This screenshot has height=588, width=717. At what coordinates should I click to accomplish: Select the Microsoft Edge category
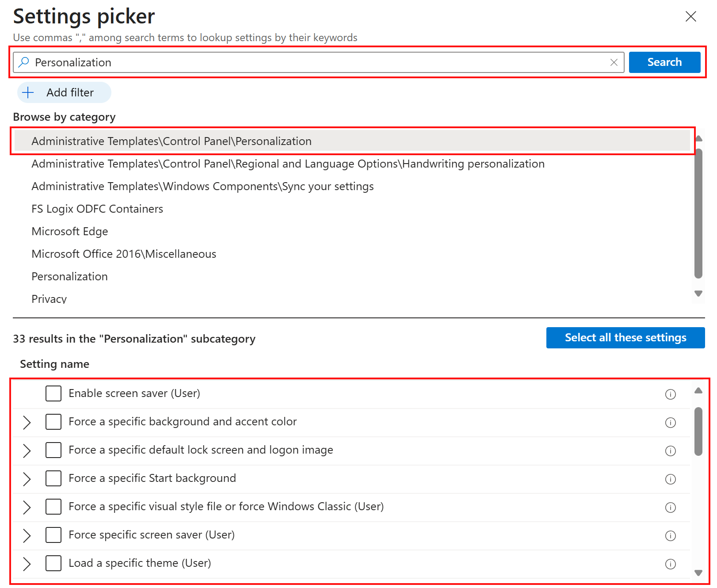pyautogui.click(x=352, y=231)
